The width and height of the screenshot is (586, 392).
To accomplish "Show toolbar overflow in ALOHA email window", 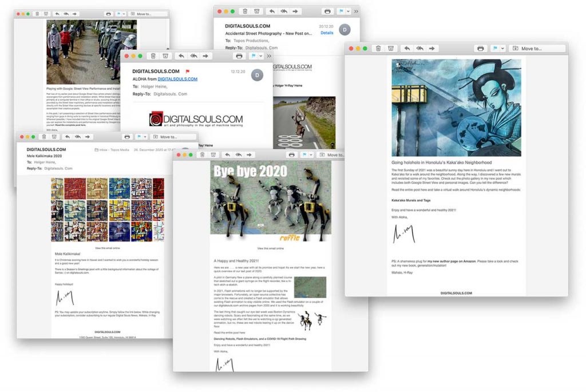I will (269, 56).
